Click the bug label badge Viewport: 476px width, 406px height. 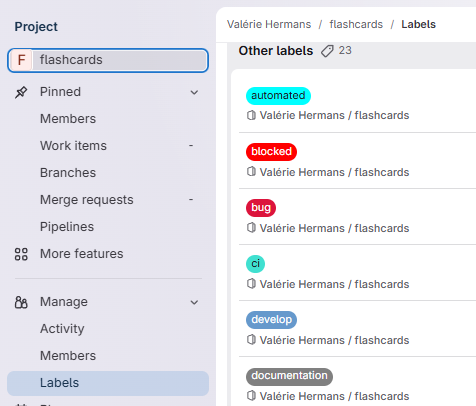pos(261,208)
